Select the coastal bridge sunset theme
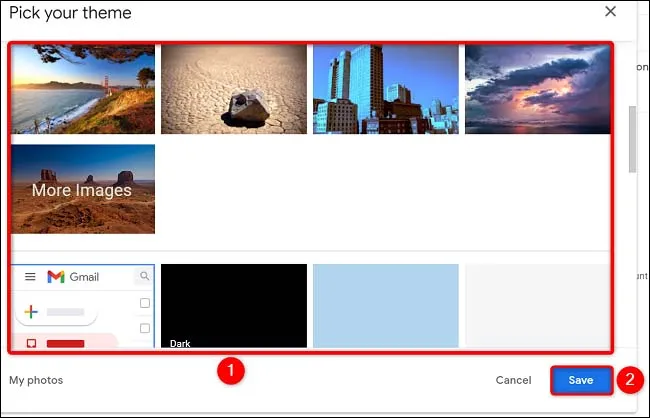Viewport: 650px width, 418px height. tap(83, 89)
